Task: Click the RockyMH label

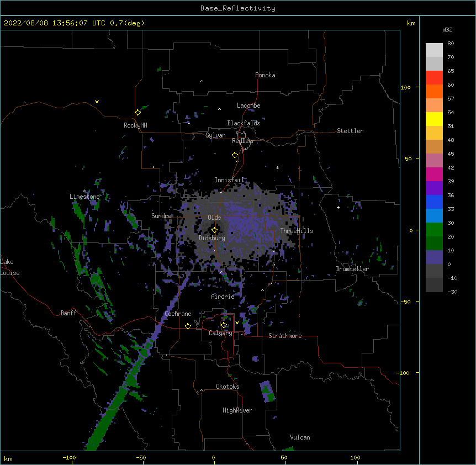Action: tap(135, 125)
